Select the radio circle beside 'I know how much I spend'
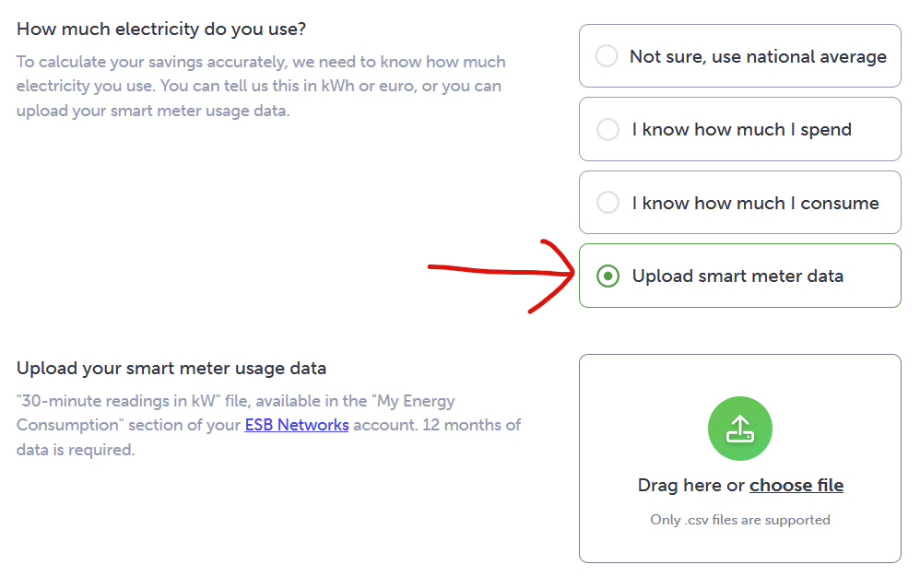920x588 pixels. coord(607,129)
